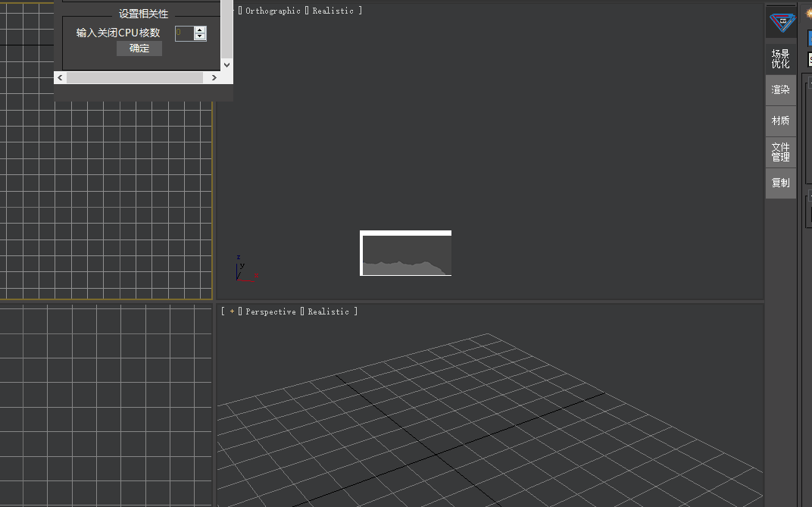Open the 场景优化 tab
812x507 pixels.
point(780,58)
